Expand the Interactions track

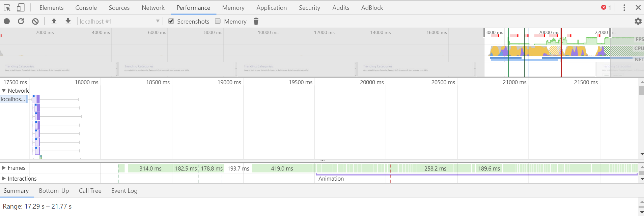click(4, 179)
